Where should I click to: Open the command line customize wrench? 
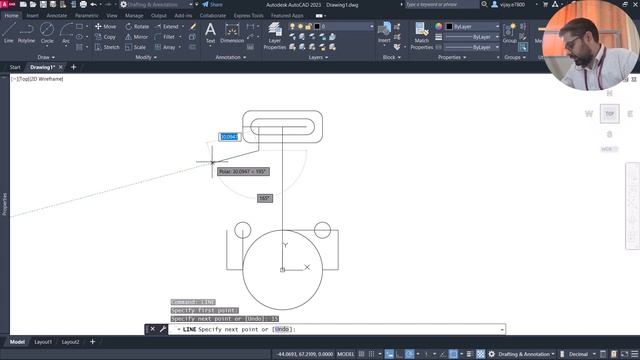(x=163, y=329)
